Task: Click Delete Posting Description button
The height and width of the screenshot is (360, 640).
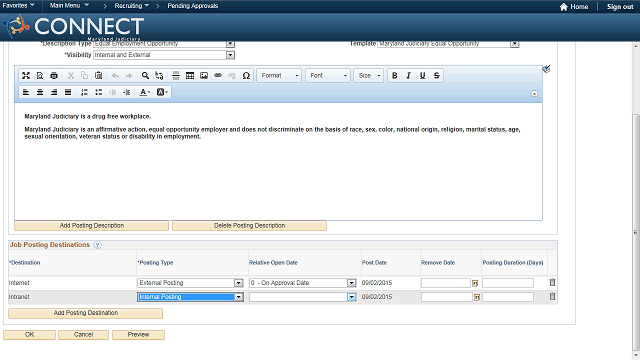Action: [x=249, y=226]
